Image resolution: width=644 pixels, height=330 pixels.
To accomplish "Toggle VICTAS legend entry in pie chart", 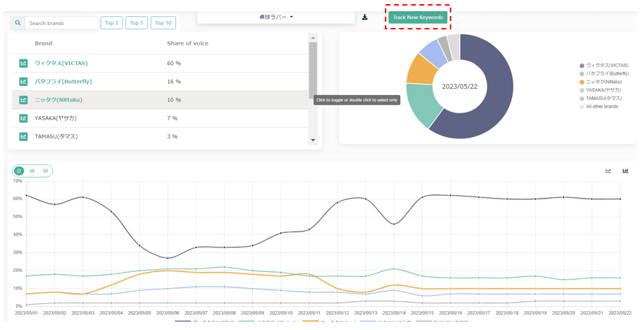I will point(608,65).
